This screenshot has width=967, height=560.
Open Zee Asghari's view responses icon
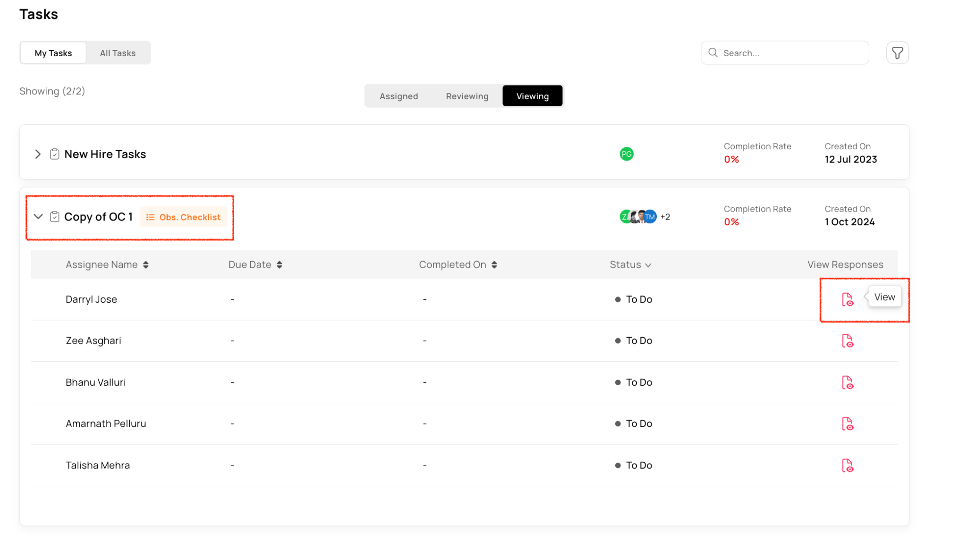tap(848, 341)
